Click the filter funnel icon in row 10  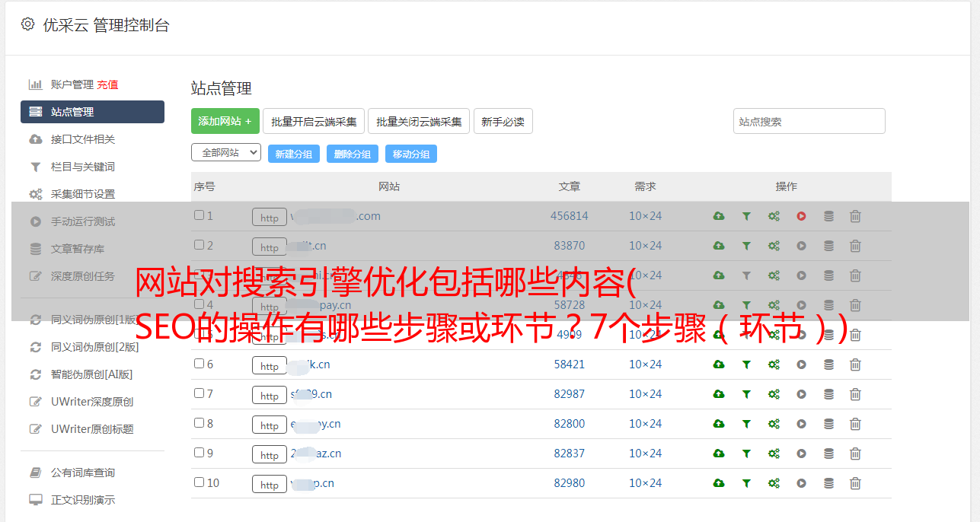[x=746, y=483]
